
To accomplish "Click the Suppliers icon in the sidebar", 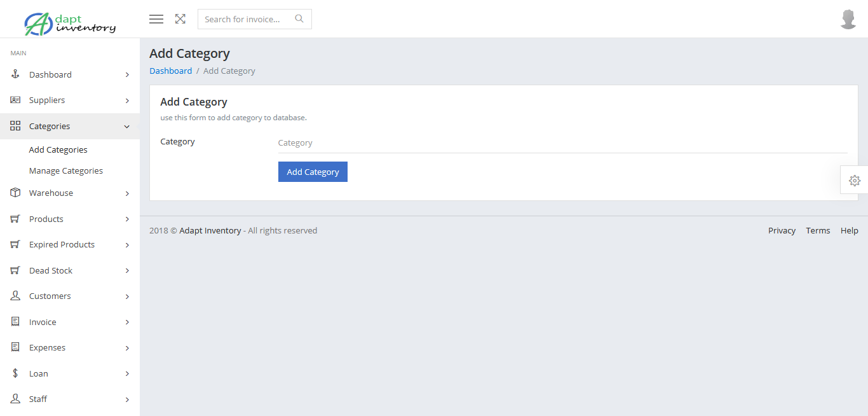I will (x=15, y=100).
